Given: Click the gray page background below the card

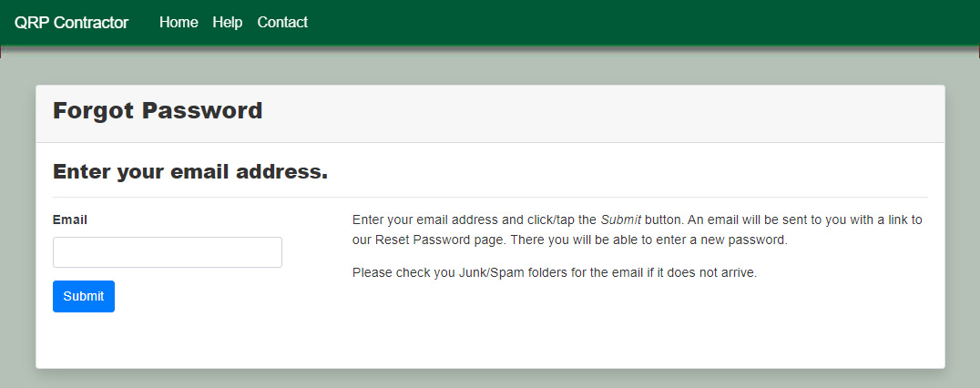Looking at the screenshot, I should (x=490, y=379).
